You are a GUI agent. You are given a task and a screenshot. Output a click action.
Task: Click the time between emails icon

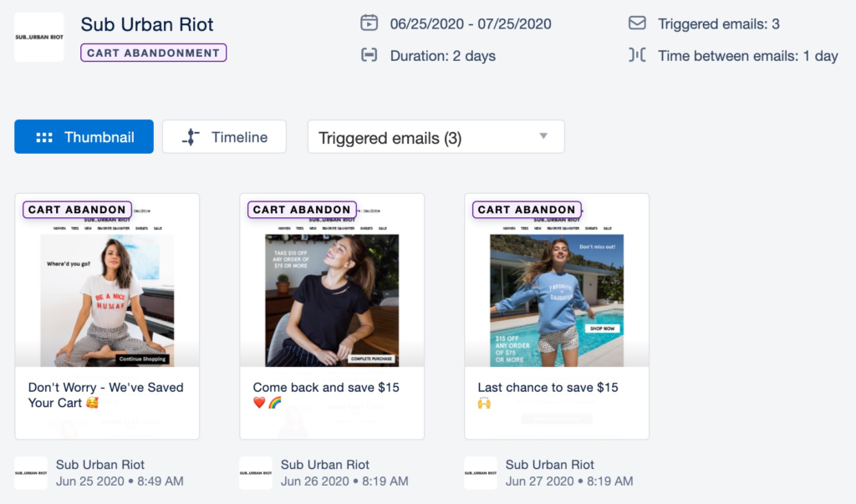tap(637, 55)
